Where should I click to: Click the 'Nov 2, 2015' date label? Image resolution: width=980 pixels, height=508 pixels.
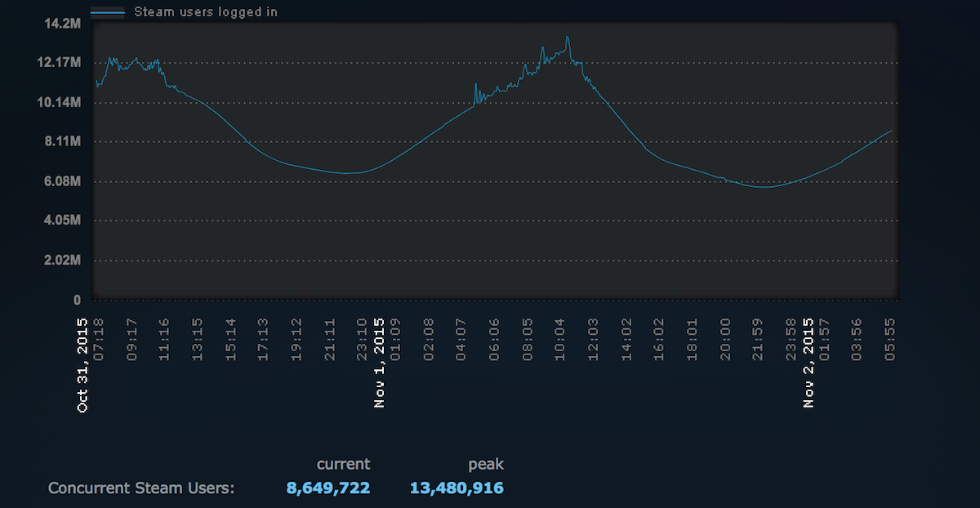pyautogui.click(x=809, y=363)
